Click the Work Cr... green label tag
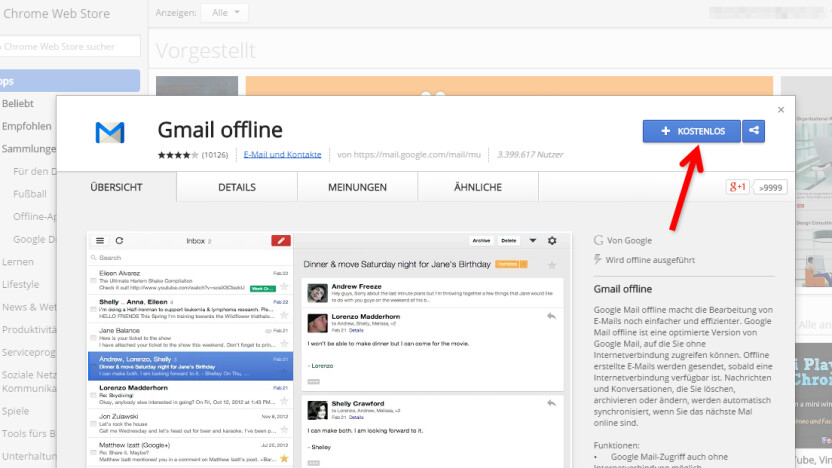Image resolution: width=832 pixels, height=468 pixels. click(263, 288)
